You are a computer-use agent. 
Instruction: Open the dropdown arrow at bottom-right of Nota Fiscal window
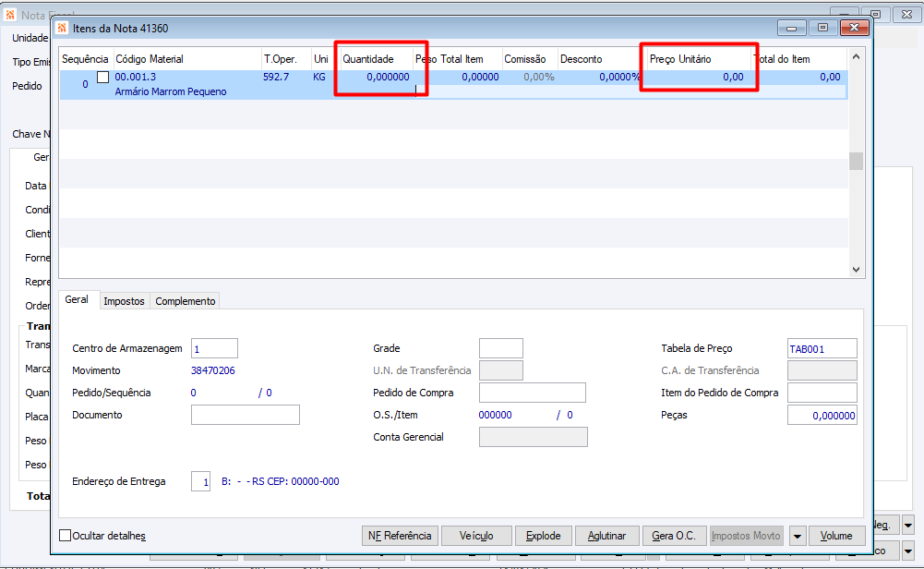(x=908, y=551)
